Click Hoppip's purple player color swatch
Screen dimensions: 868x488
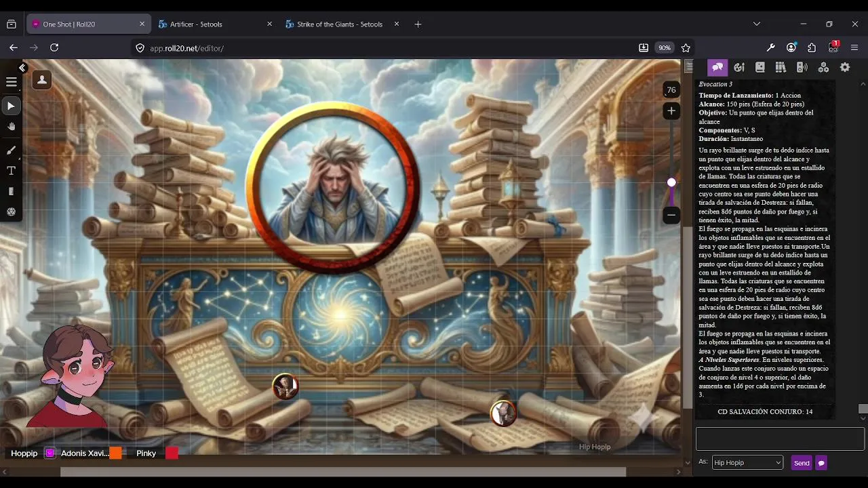click(50, 453)
